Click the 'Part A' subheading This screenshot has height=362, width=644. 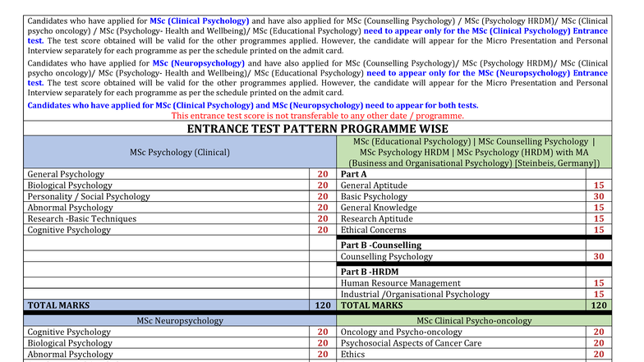click(353, 174)
